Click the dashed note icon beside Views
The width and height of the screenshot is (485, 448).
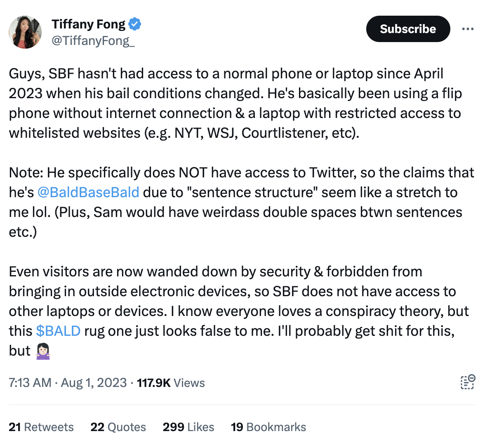[x=468, y=382]
